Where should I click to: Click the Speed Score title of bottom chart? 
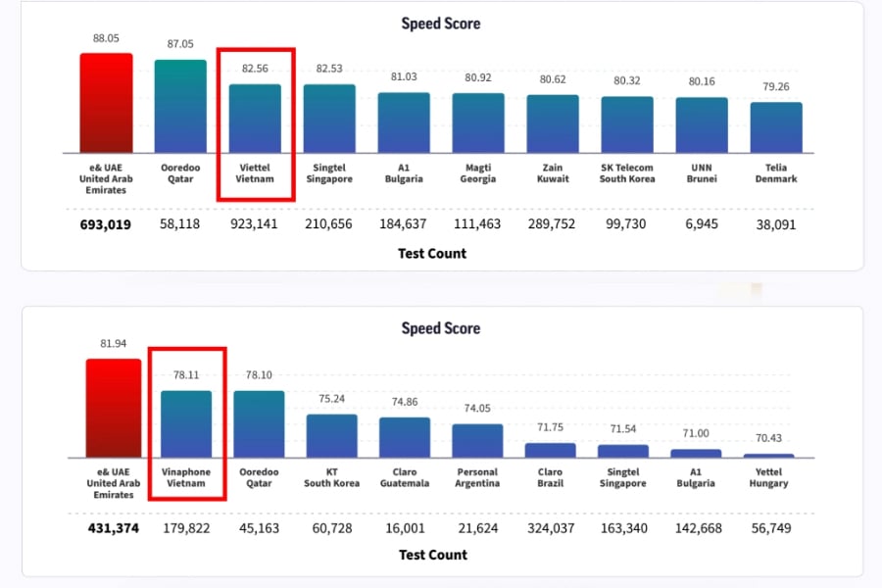[x=441, y=328]
